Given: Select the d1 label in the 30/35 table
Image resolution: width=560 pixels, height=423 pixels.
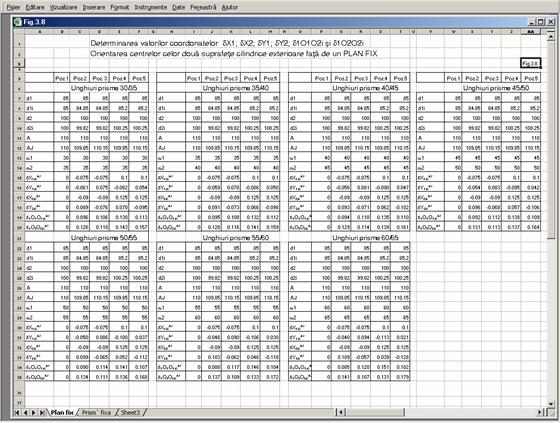Looking at the screenshot, I should (x=39, y=98).
